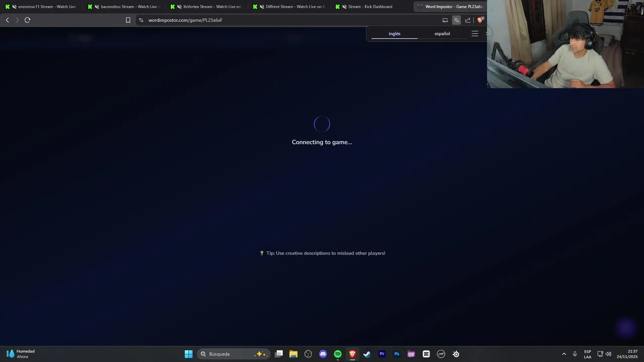The height and width of the screenshot is (362, 644).
Task: Click the 'Tip: Use creative descriptions' text
Action: (x=322, y=253)
